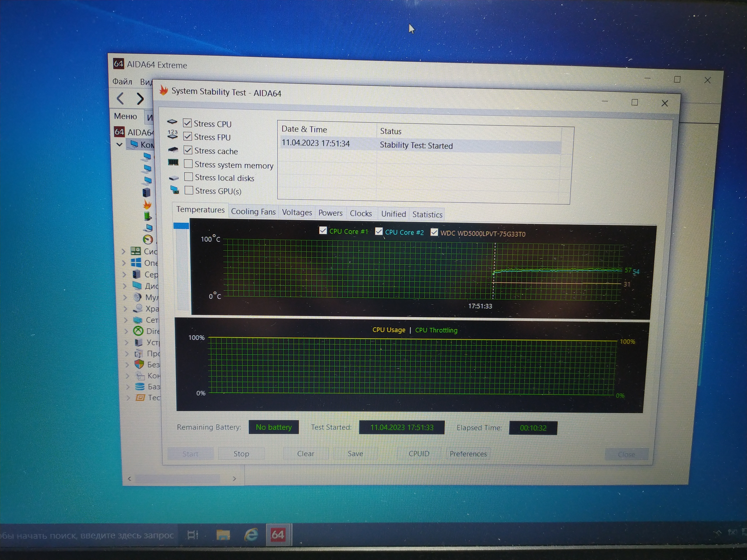Expand the Мультимедиа tree node
This screenshot has height=560, width=747.
point(125,297)
